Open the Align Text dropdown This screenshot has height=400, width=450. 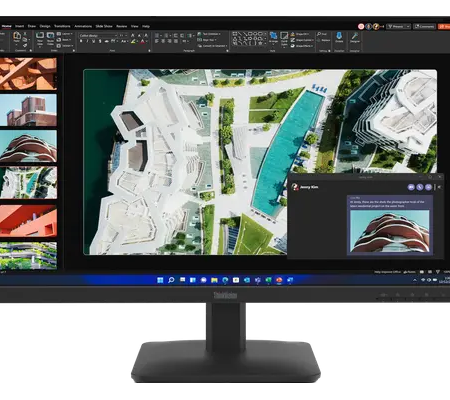coord(207,40)
